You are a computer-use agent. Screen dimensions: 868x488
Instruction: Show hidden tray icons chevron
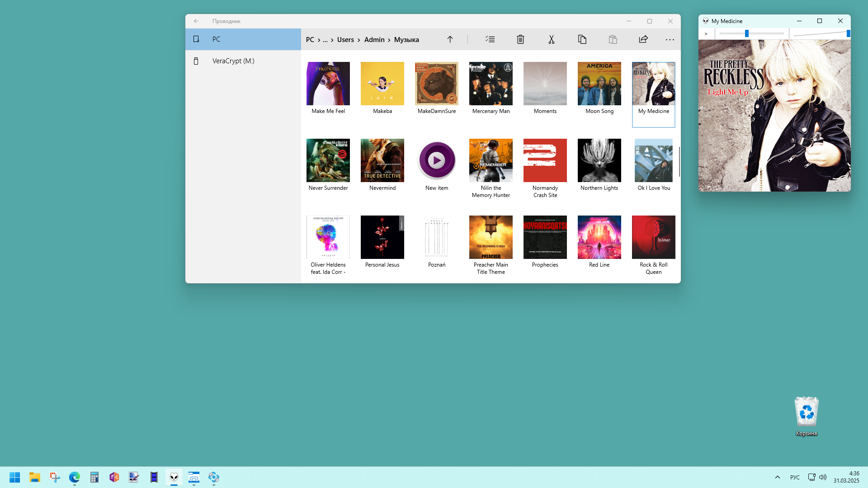(778, 477)
